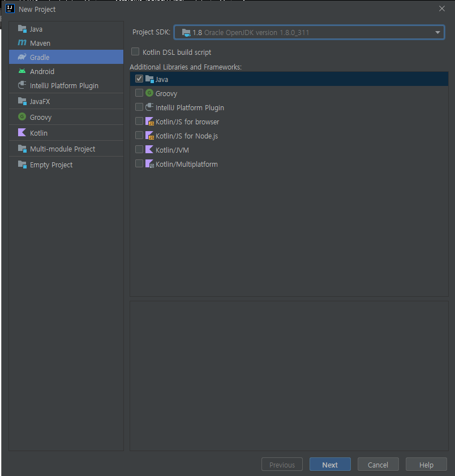This screenshot has width=455, height=476.
Task: Click the Kotlin/JS for browser icon
Action: (x=149, y=122)
